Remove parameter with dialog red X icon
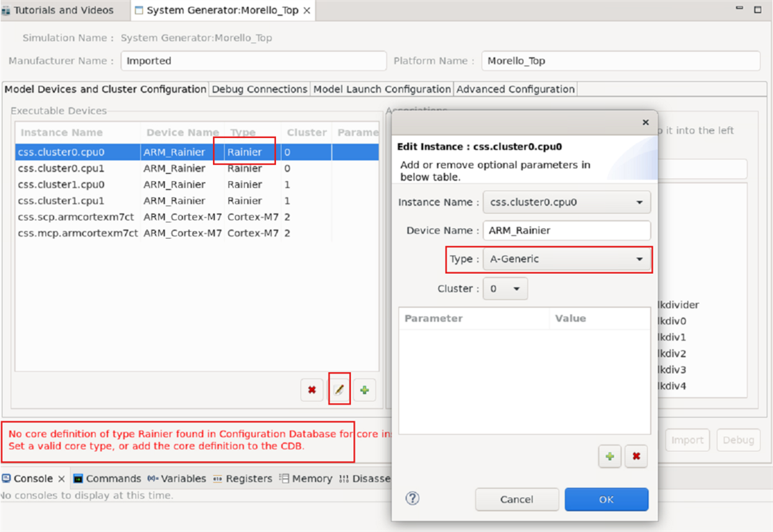 click(x=636, y=456)
